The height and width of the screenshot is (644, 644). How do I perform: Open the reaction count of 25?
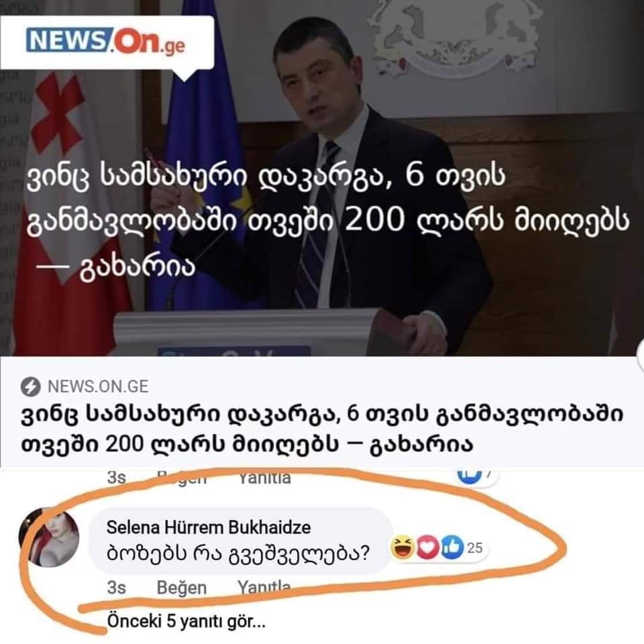[475, 548]
